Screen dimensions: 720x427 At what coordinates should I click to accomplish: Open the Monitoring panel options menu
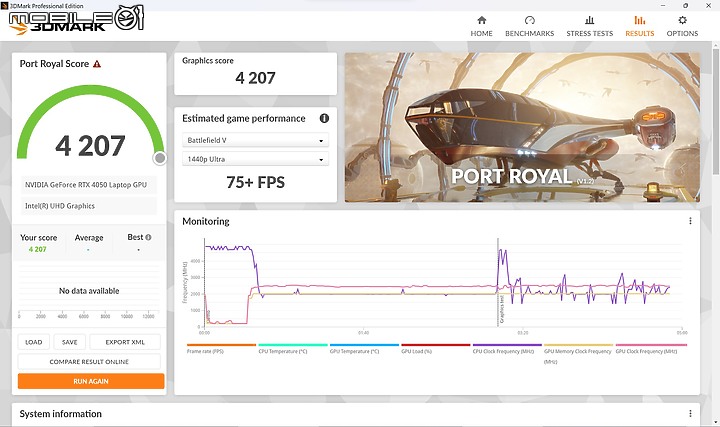click(x=690, y=221)
